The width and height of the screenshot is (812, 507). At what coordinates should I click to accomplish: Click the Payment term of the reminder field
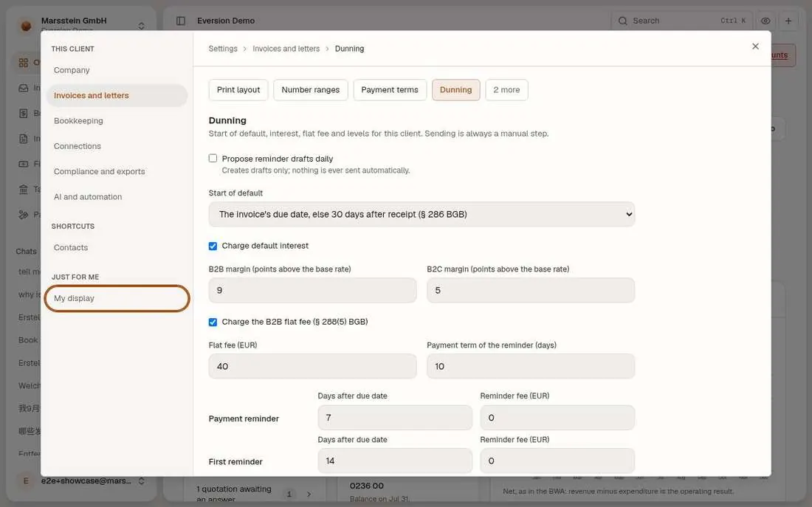pyautogui.click(x=531, y=367)
